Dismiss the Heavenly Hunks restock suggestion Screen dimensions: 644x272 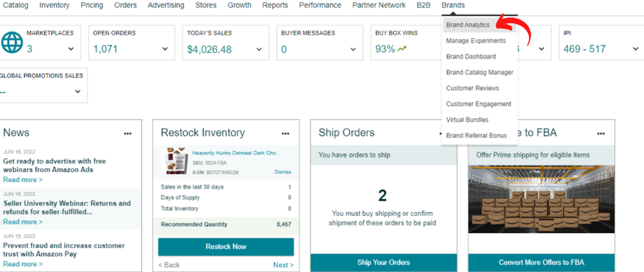(x=282, y=172)
